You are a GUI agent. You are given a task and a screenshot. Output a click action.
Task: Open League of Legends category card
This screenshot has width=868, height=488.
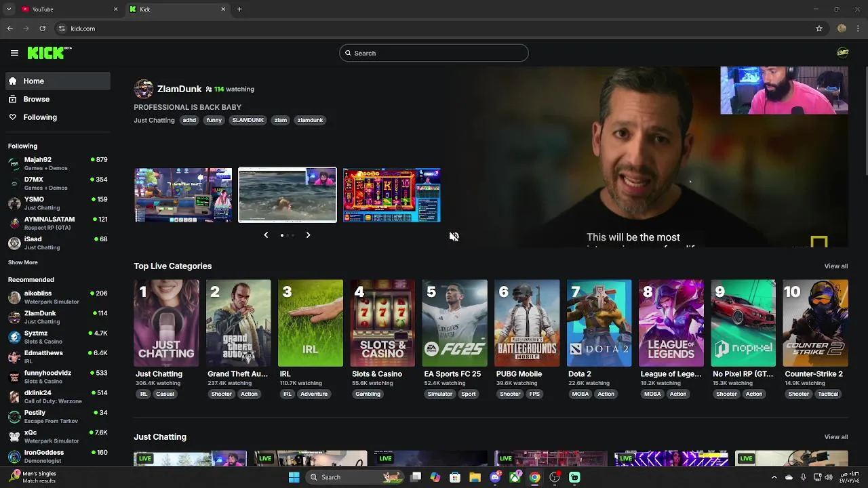pyautogui.click(x=671, y=323)
